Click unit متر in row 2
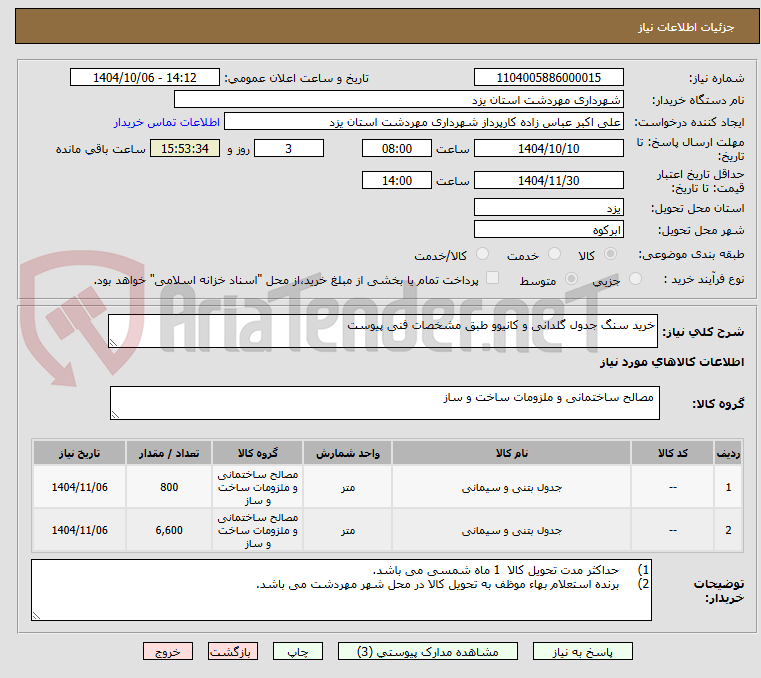 (347, 531)
